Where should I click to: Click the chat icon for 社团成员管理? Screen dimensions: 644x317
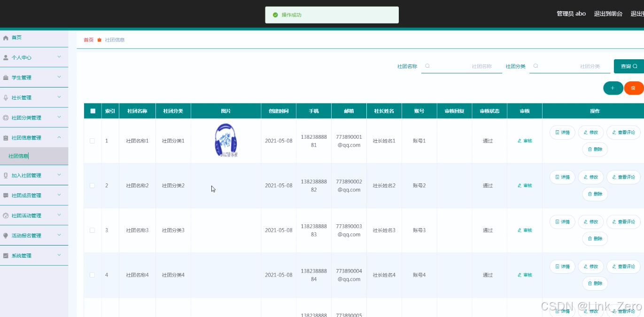[6, 196]
